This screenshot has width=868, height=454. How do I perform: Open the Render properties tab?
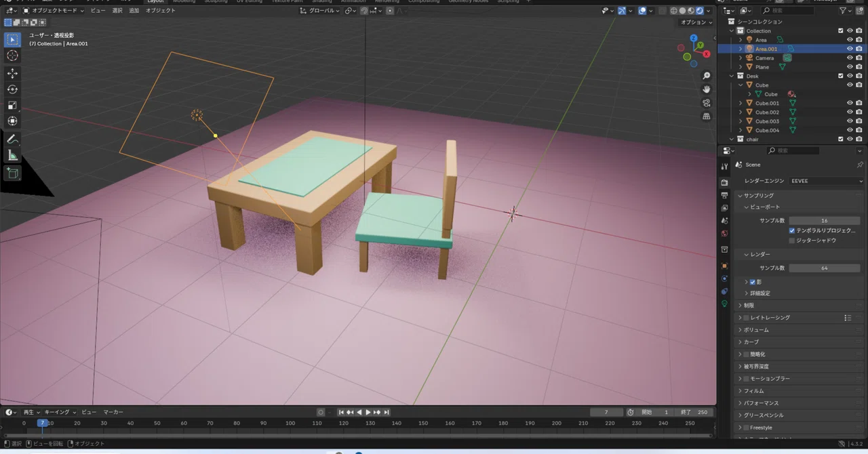click(x=724, y=182)
